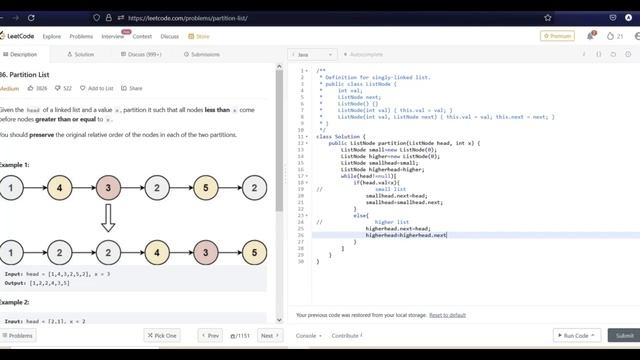Click the description scrollbar down arrow

(x=279, y=320)
